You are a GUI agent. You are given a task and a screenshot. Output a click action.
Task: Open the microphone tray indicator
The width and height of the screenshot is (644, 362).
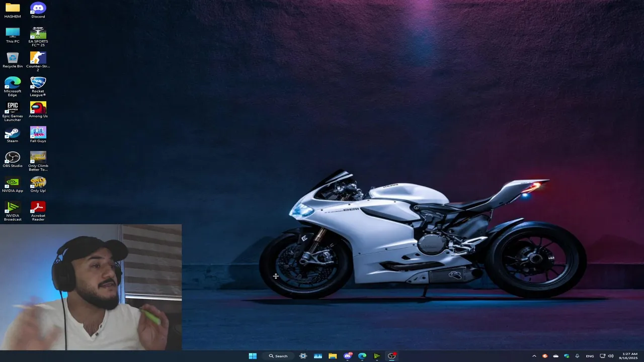point(577,356)
